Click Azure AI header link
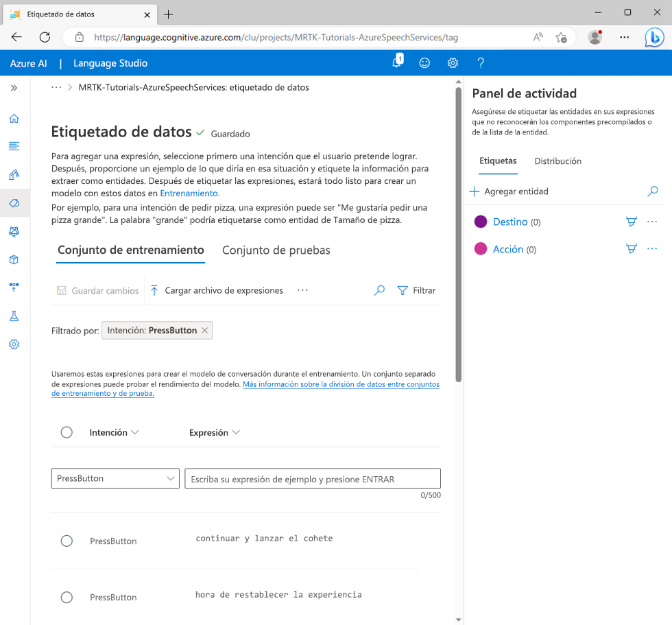The height and width of the screenshot is (625, 672). (28, 63)
